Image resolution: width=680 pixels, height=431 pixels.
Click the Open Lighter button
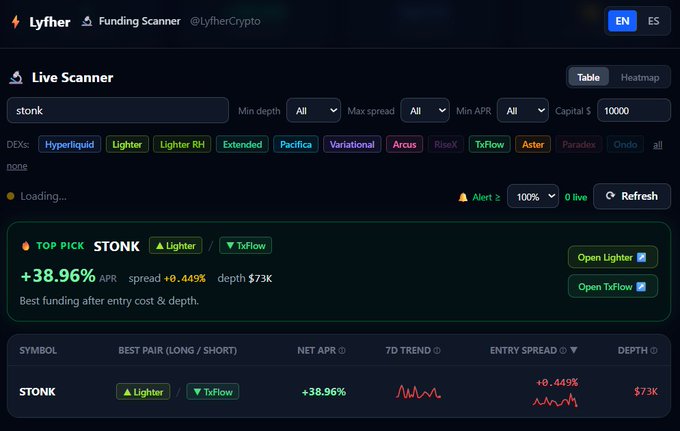(613, 257)
